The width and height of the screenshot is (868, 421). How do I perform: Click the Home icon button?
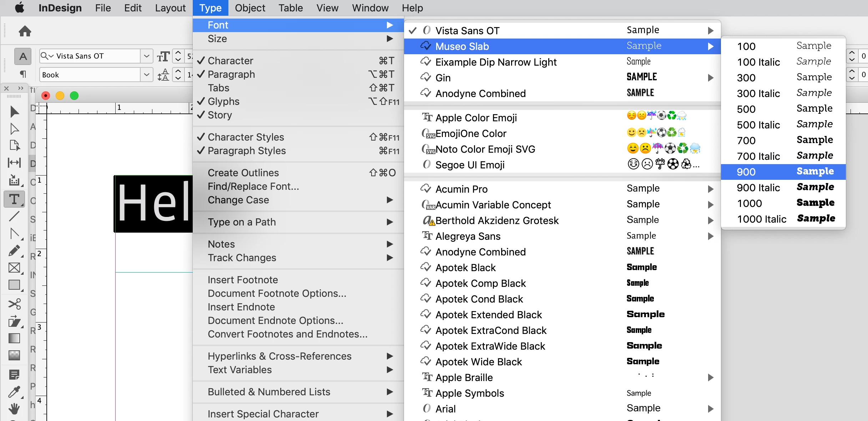pyautogui.click(x=25, y=31)
